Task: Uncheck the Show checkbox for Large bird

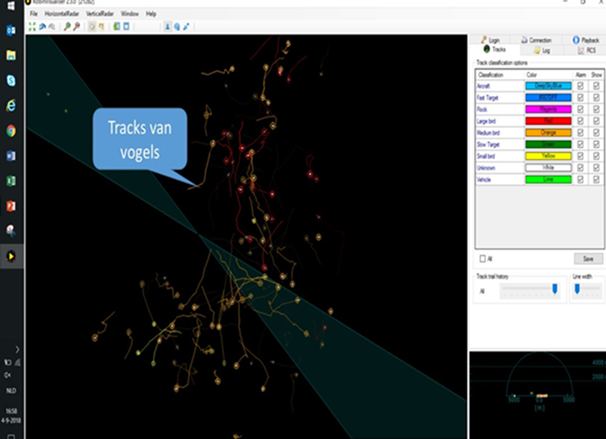Action: point(596,121)
